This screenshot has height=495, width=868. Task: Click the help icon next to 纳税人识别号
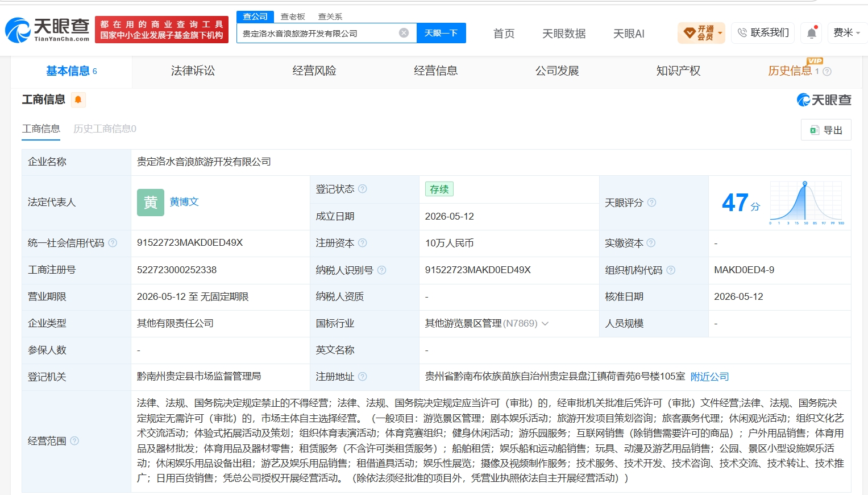tap(381, 270)
